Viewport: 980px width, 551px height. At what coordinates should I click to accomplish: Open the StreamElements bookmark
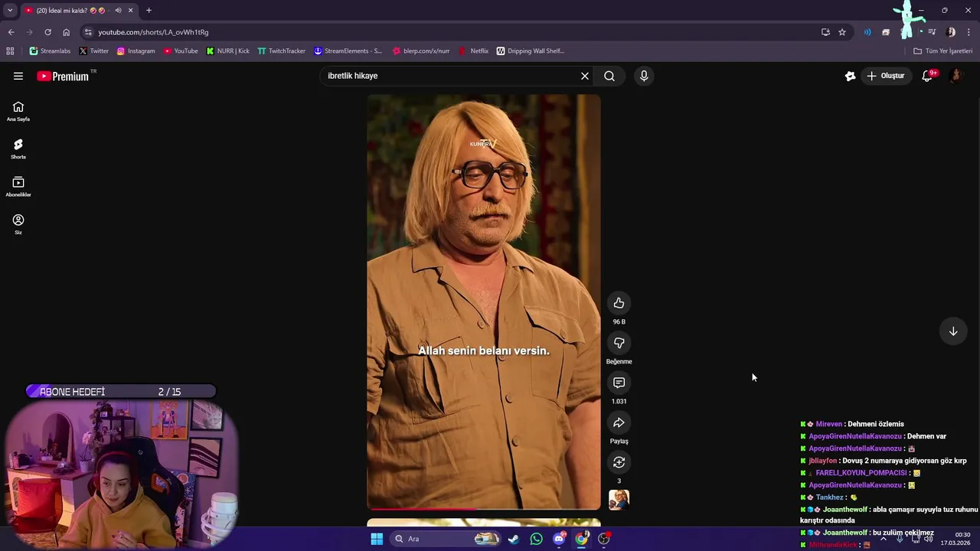coord(348,51)
